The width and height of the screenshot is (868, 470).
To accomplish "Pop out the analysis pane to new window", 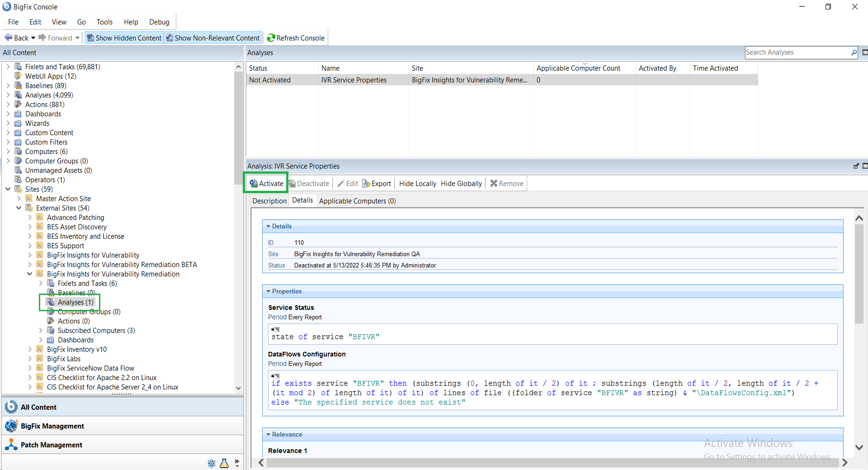I will tap(855, 166).
